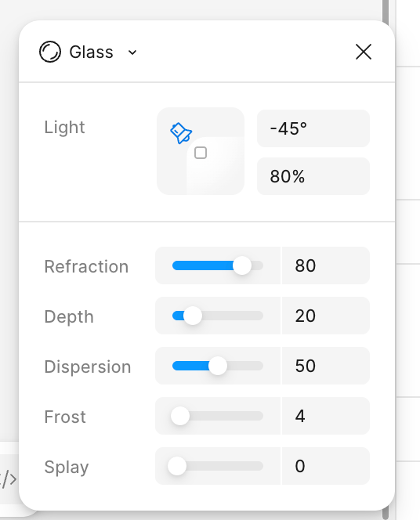Click the light intensity field showing 80%
The height and width of the screenshot is (520, 420).
pos(313,176)
